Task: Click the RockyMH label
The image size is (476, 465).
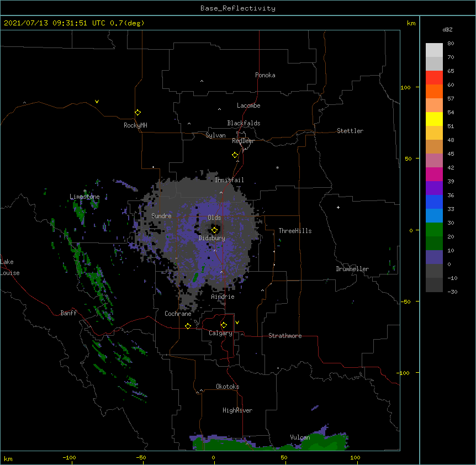Action: pyautogui.click(x=135, y=125)
